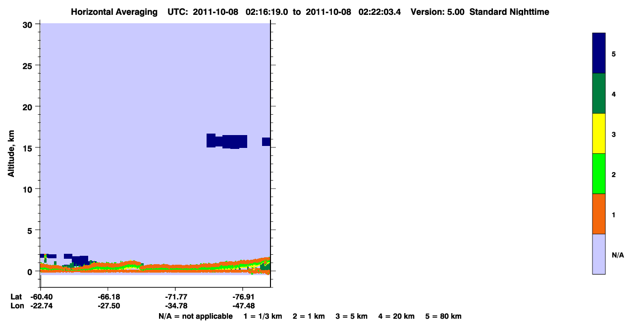Viewport: 644px width, 330px height.
Task: Click the orange colorbar segment for 1
Action: 599,214
